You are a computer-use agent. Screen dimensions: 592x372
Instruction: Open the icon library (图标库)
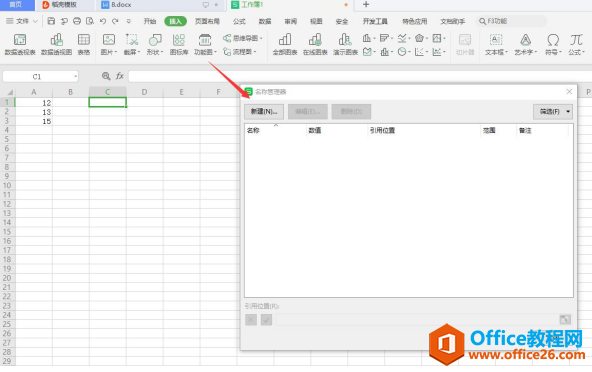pos(179,45)
